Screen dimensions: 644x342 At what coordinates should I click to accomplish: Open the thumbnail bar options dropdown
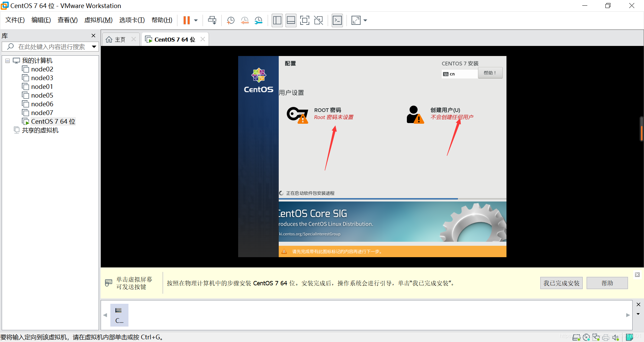click(x=638, y=314)
